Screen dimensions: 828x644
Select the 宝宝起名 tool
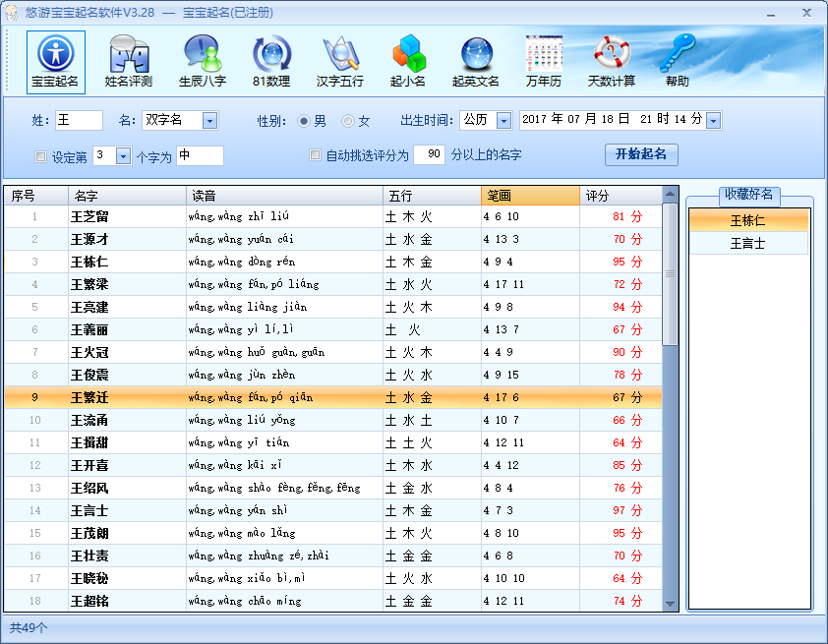click(55, 59)
